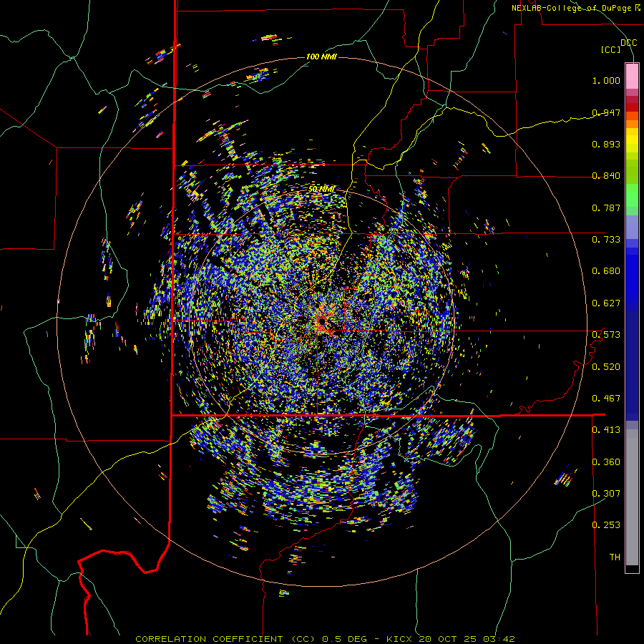Click the 0.520 scale value

(606, 366)
